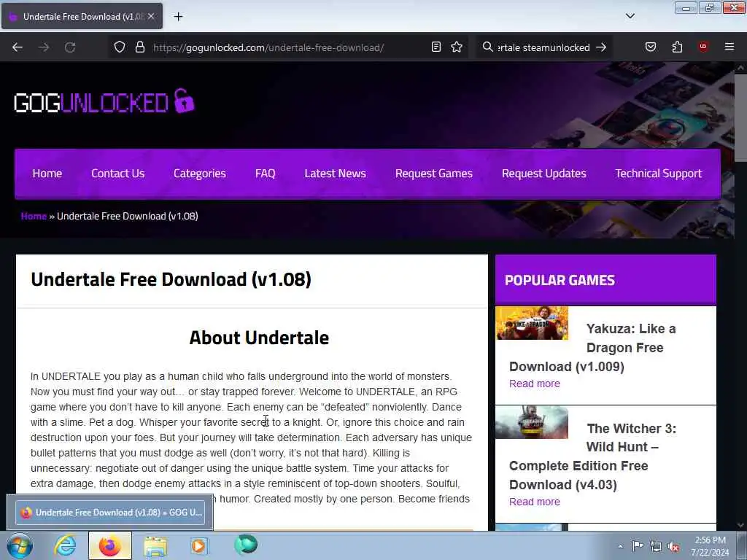This screenshot has width=747, height=560.
Task: Open the Home menu item
Action: [47, 174]
